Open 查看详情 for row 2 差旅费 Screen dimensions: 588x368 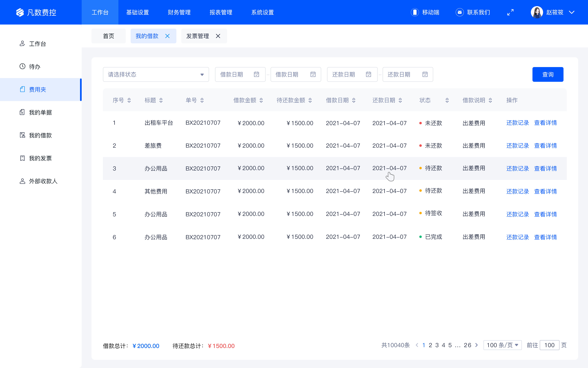(545, 146)
